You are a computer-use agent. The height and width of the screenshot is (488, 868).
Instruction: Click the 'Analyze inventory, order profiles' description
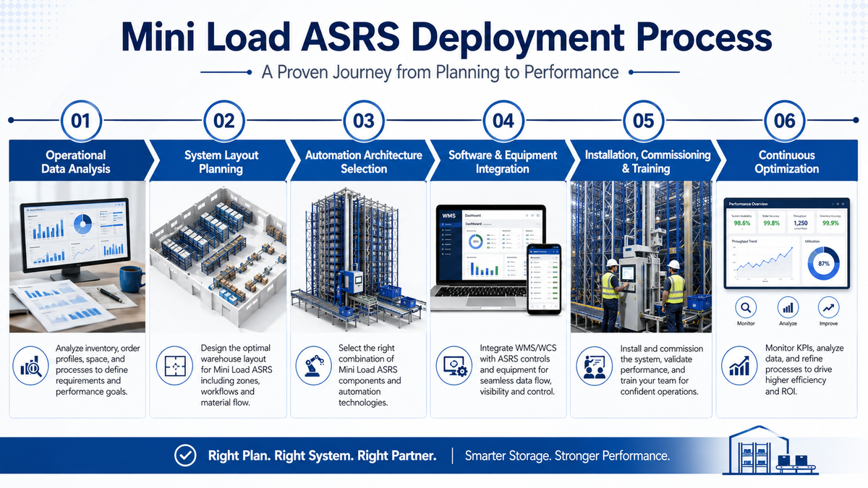click(x=99, y=371)
